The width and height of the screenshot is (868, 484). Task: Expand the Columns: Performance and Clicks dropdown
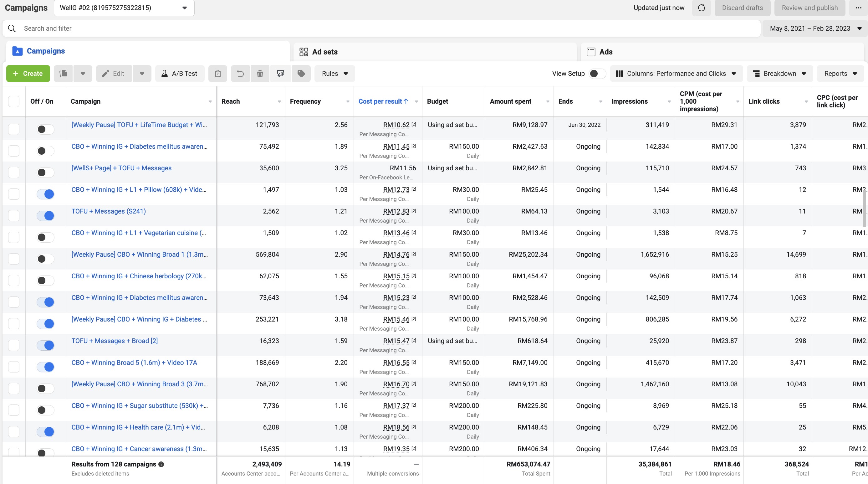676,74
